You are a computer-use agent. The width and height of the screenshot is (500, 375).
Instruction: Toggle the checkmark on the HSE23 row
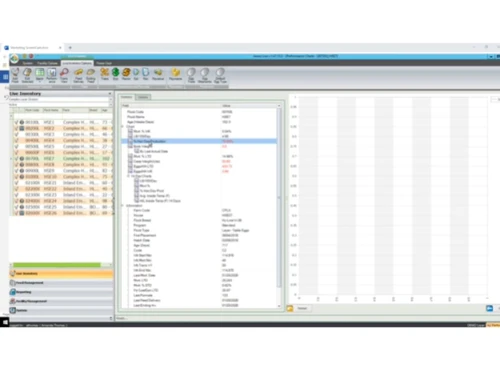tap(16, 195)
